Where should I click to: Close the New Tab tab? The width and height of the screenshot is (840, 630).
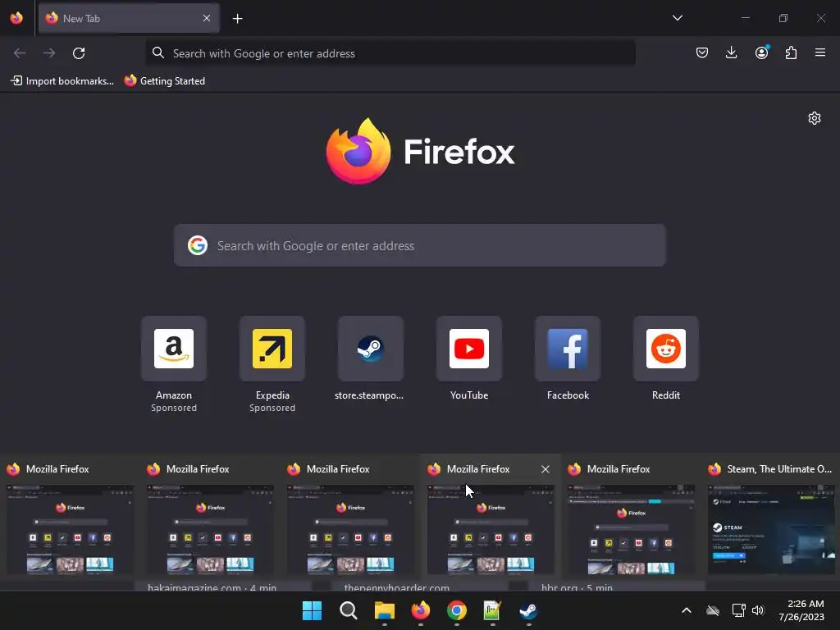tap(207, 18)
